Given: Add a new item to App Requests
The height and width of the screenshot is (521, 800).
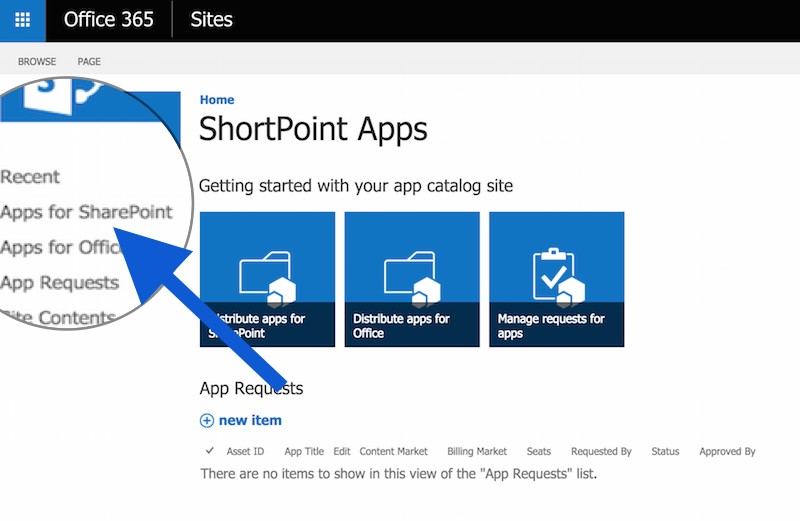Looking at the screenshot, I should point(250,420).
